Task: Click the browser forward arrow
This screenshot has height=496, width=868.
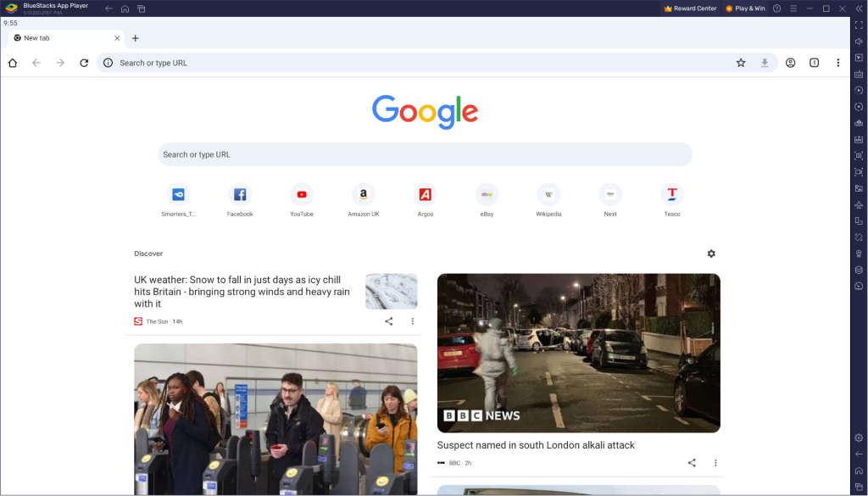Action: coord(60,63)
